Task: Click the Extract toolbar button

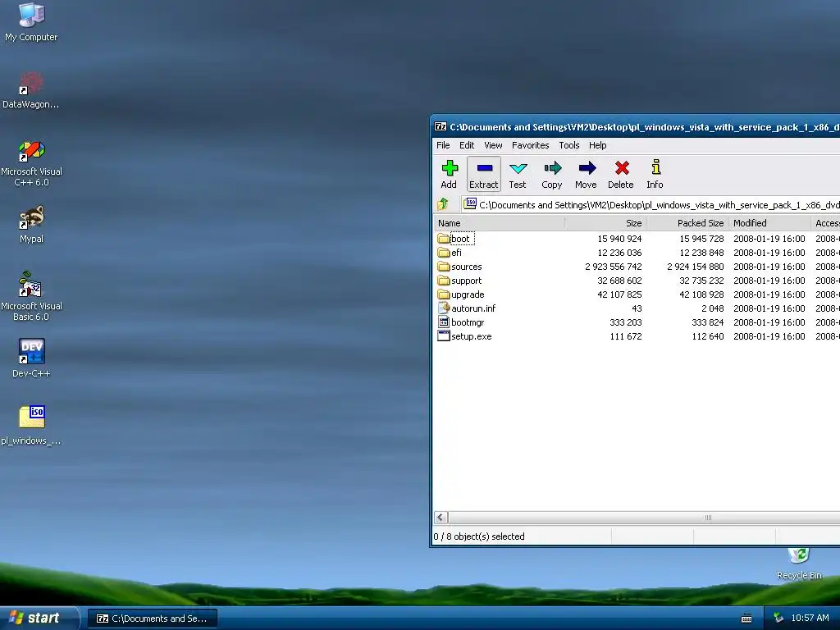Action: (x=484, y=174)
